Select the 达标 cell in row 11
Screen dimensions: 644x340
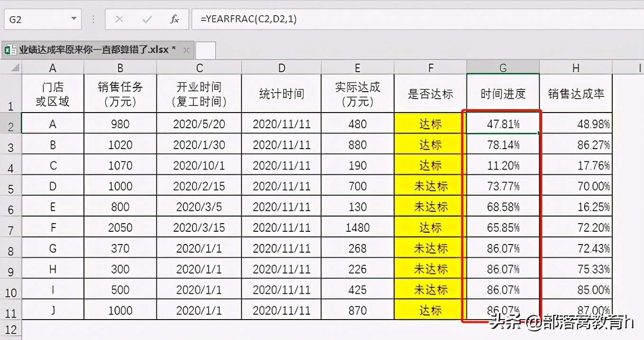pyautogui.click(x=430, y=310)
